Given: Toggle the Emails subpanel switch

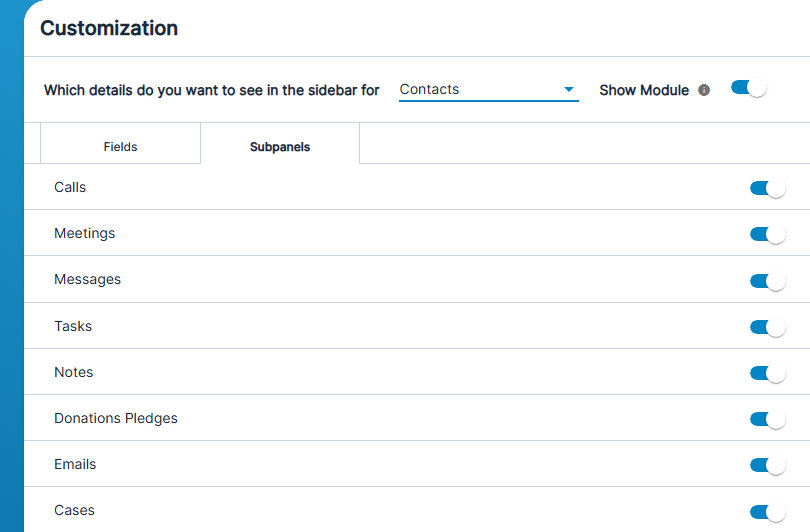Looking at the screenshot, I should (x=768, y=465).
